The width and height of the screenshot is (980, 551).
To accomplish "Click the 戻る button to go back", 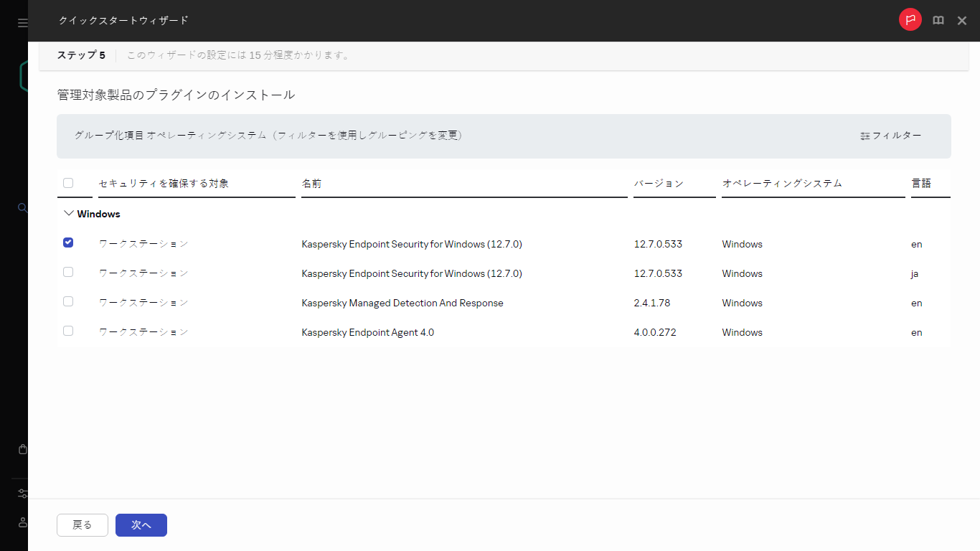I will coord(82,525).
